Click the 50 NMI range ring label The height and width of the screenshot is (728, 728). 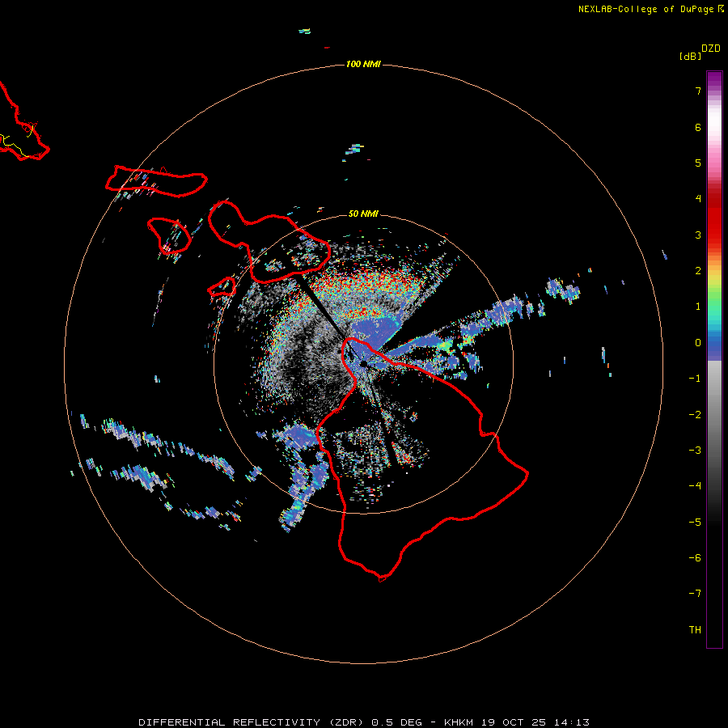point(363,214)
